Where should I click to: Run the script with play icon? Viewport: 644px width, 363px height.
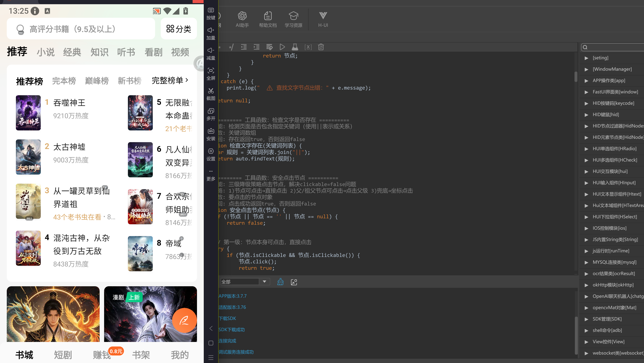282,47
